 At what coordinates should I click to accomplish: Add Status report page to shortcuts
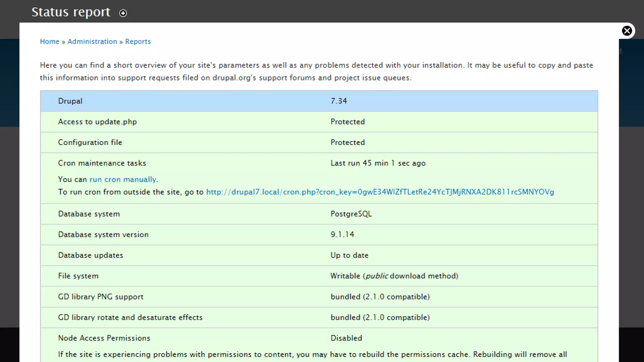coord(123,13)
